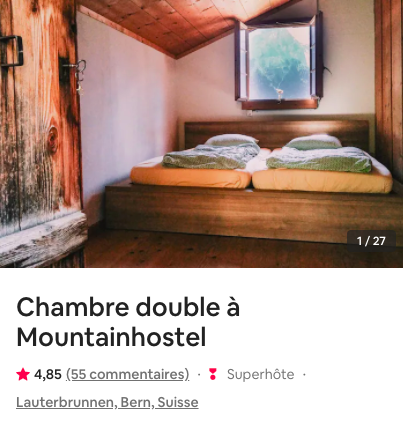
Task: Click the 1 / 27 photo counter
Action: (x=371, y=241)
